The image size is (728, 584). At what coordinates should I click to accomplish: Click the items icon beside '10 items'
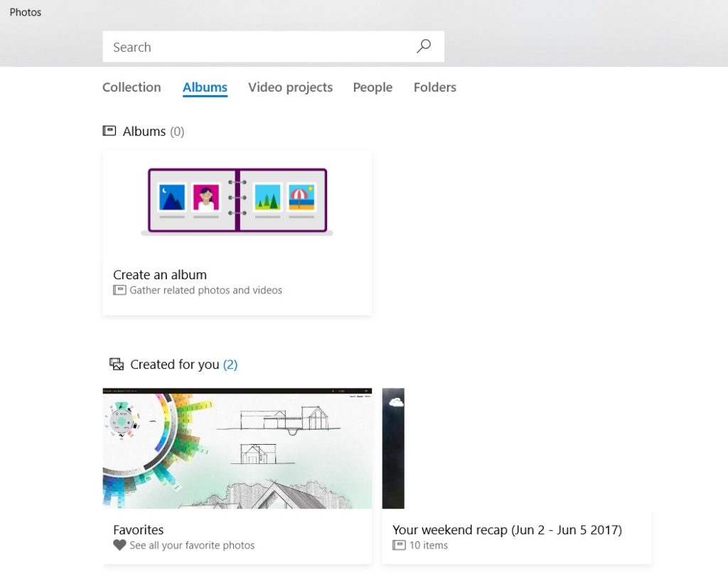399,545
